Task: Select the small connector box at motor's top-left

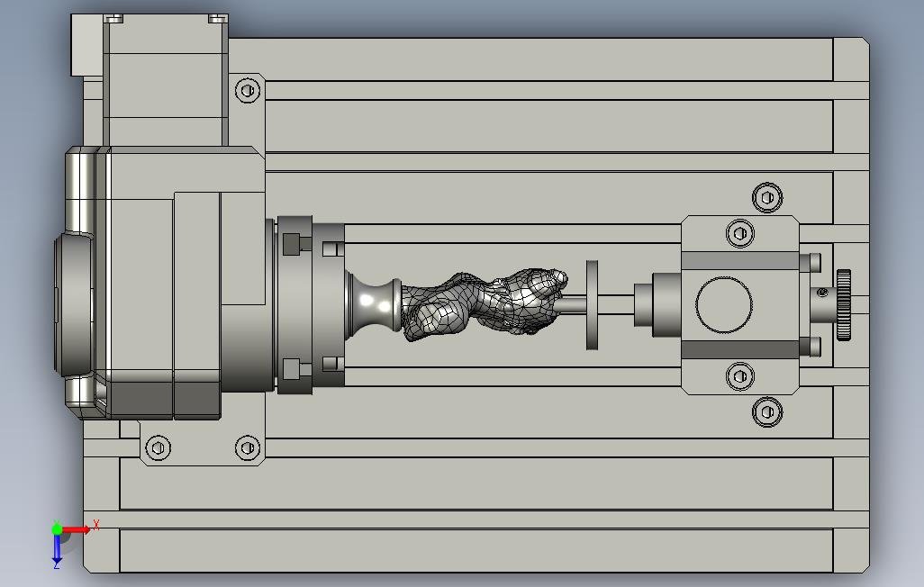Action: tap(86, 45)
